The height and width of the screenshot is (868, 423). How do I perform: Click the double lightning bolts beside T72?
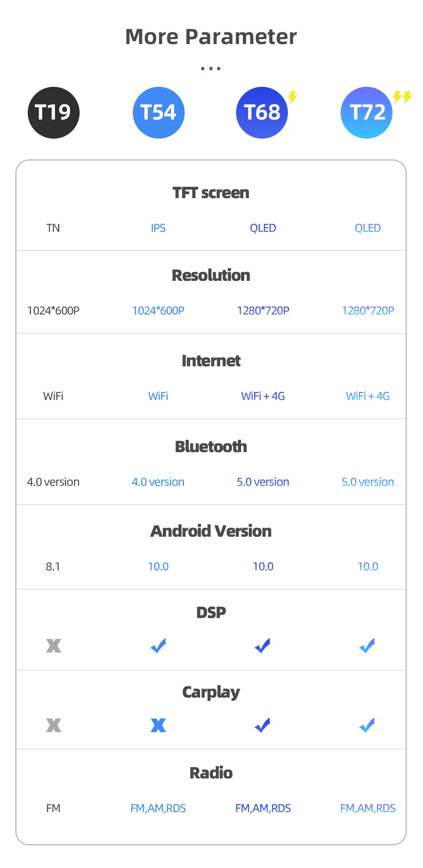tap(402, 97)
